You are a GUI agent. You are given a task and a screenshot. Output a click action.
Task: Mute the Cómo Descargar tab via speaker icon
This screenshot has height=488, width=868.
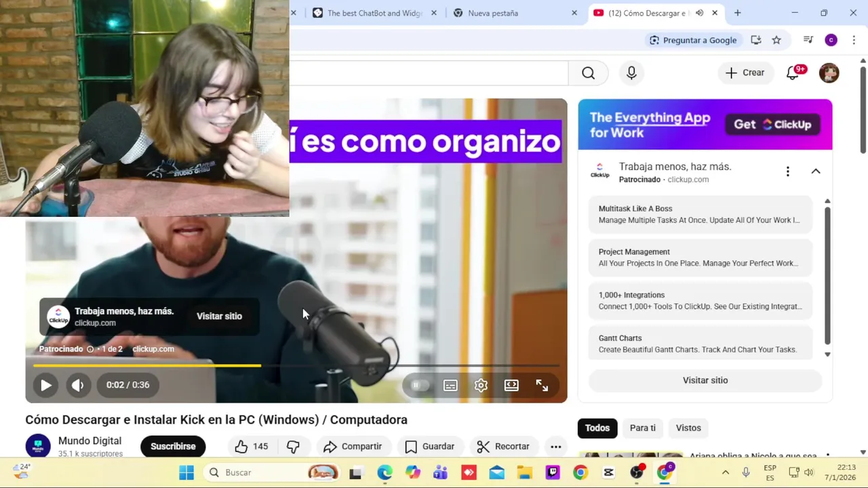(699, 13)
